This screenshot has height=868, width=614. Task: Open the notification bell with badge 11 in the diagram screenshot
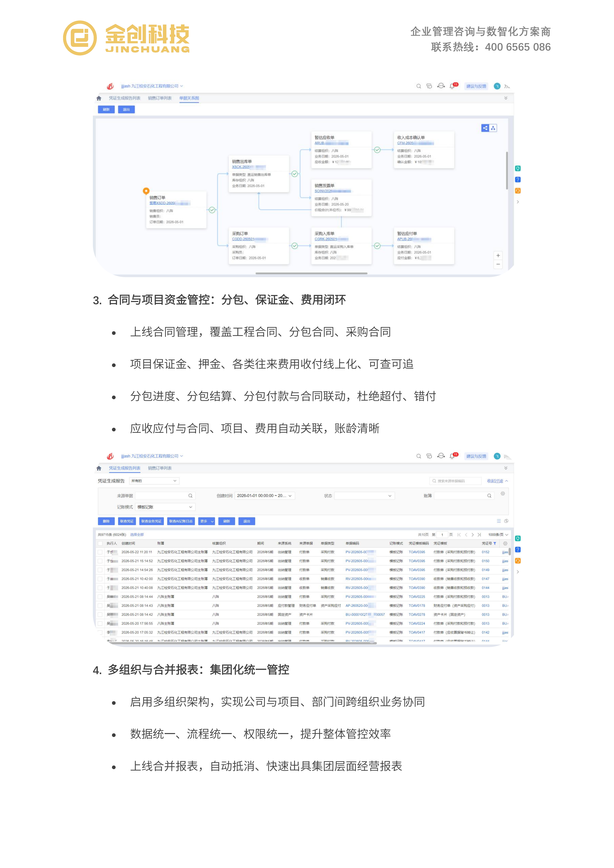[453, 86]
